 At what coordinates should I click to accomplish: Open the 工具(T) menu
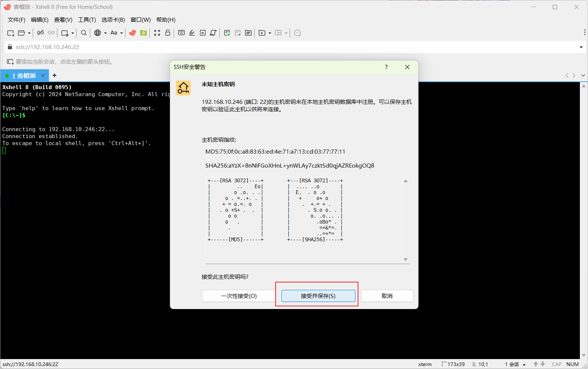pyautogui.click(x=87, y=20)
